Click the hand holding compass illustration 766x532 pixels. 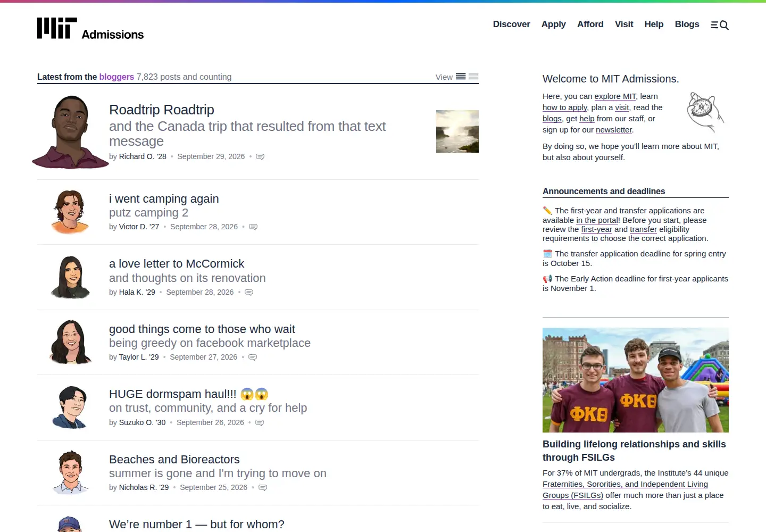[705, 112]
